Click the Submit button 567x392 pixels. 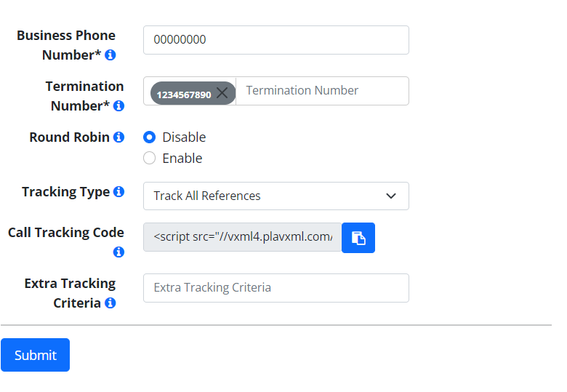35,355
